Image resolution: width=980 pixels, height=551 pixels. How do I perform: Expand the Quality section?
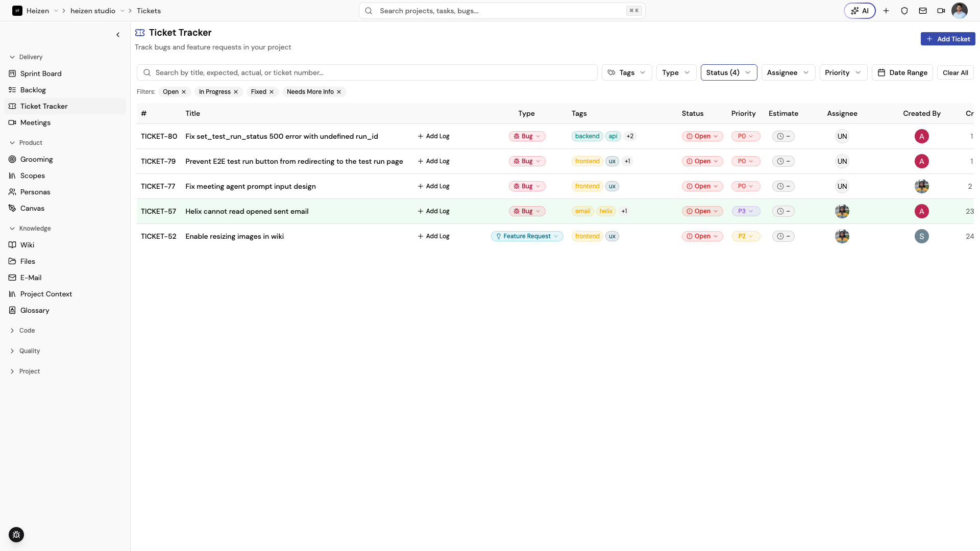(24, 351)
